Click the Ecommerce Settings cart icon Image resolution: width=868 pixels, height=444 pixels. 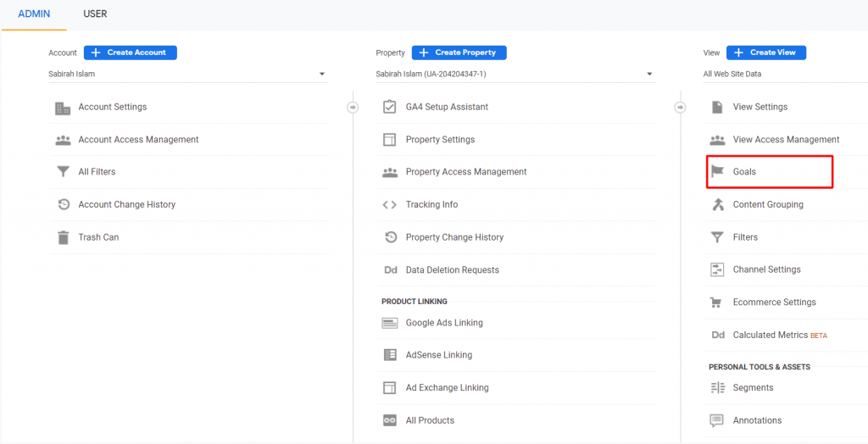pos(715,302)
